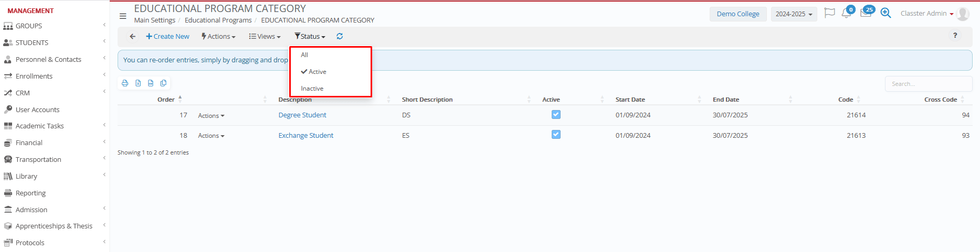Export table using the Excel icon
The width and height of the screenshot is (980, 252).
pos(138,83)
